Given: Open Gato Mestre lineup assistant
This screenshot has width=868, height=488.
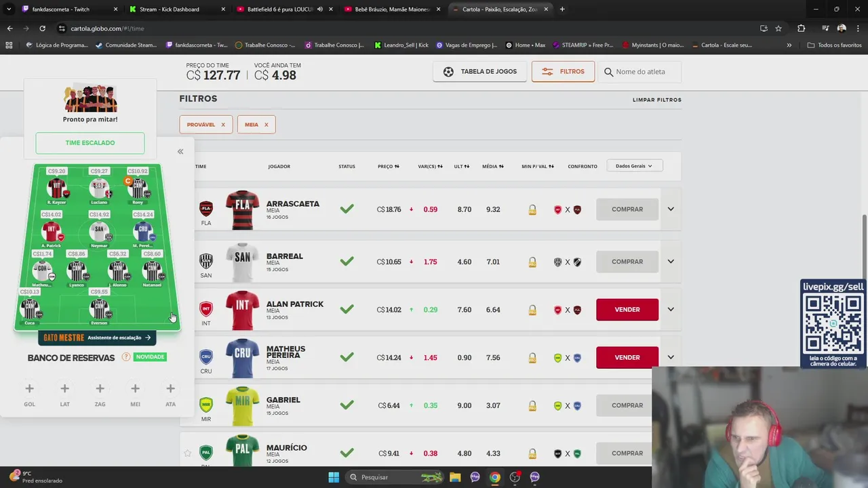Looking at the screenshot, I should [x=97, y=338].
